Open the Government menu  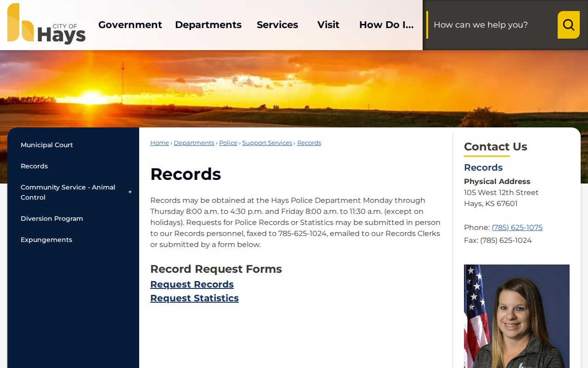click(130, 25)
